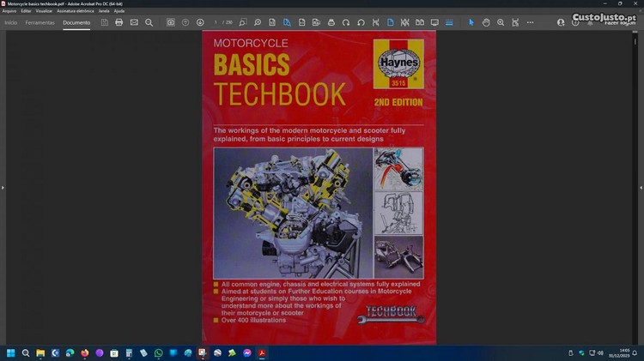The image size is (644, 361).
Task: Go to previous page with up arrow
Action: [185, 22]
